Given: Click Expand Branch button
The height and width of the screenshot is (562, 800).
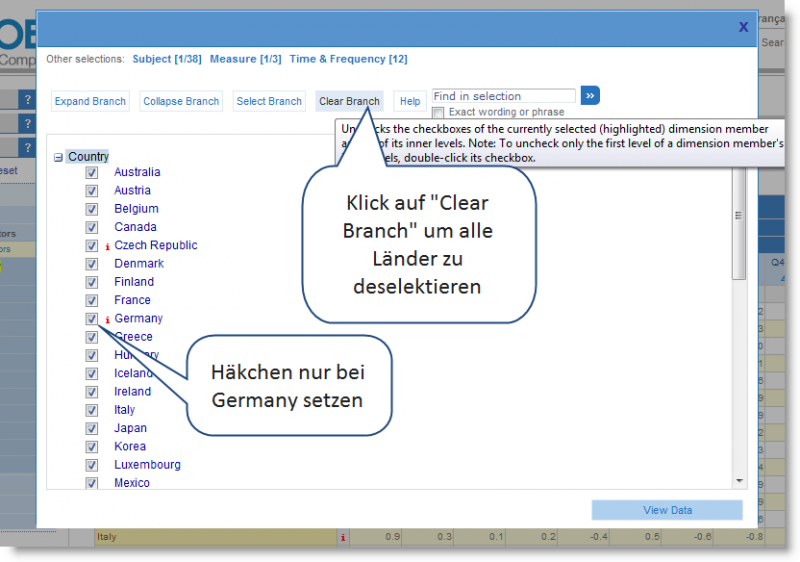Looking at the screenshot, I should [x=90, y=101].
